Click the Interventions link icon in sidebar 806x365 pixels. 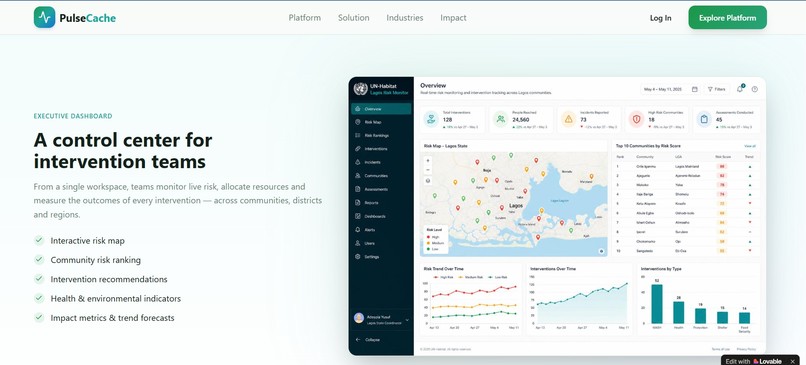pyautogui.click(x=358, y=149)
